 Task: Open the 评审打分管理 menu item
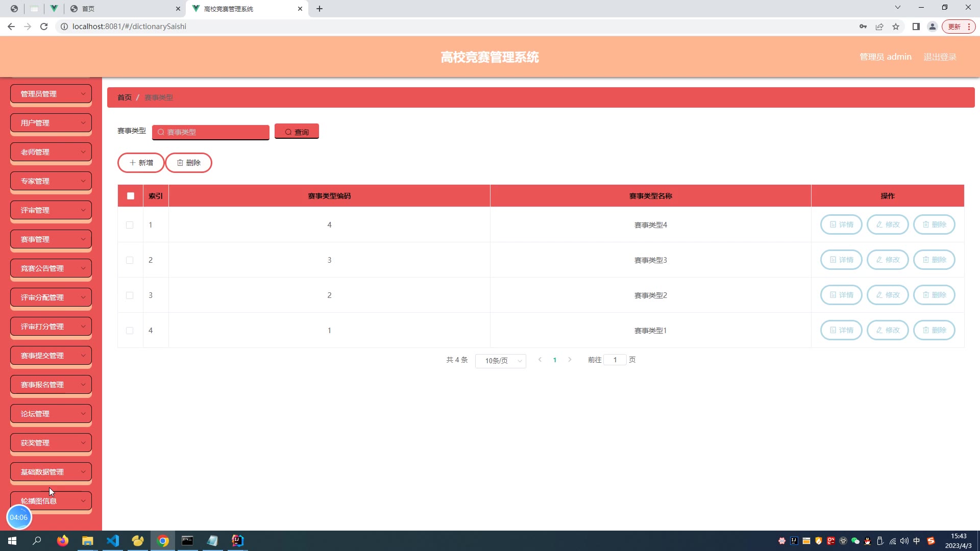pyautogui.click(x=51, y=327)
